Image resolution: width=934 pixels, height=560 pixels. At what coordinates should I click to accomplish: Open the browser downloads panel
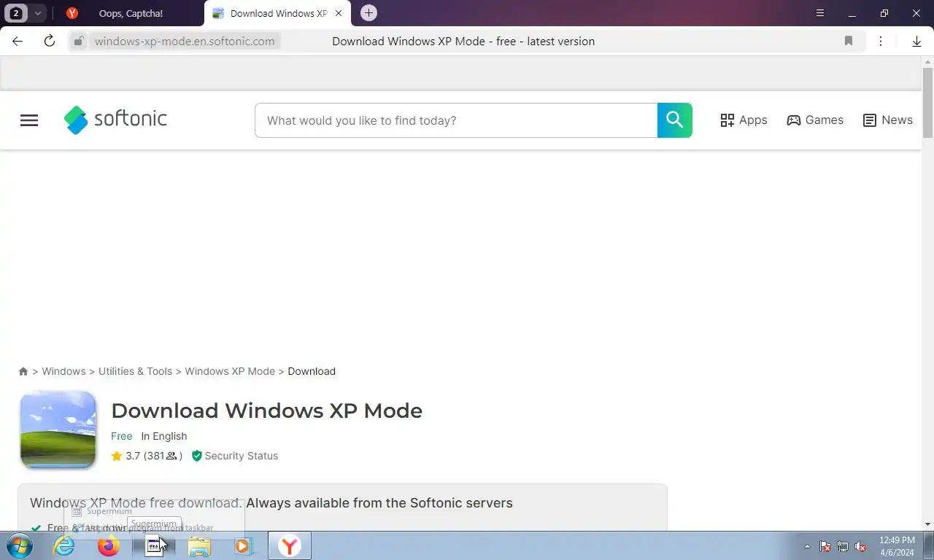[x=916, y=41]
